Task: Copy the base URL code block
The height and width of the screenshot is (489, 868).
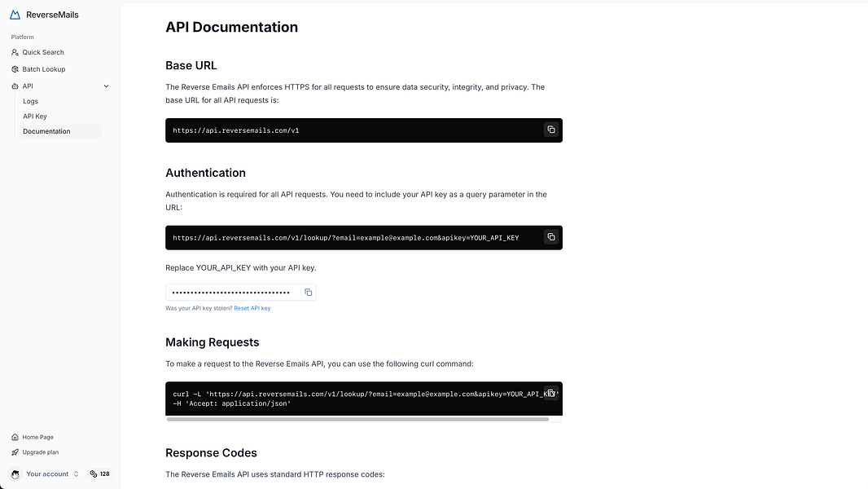Action: (x=550, y=130)
